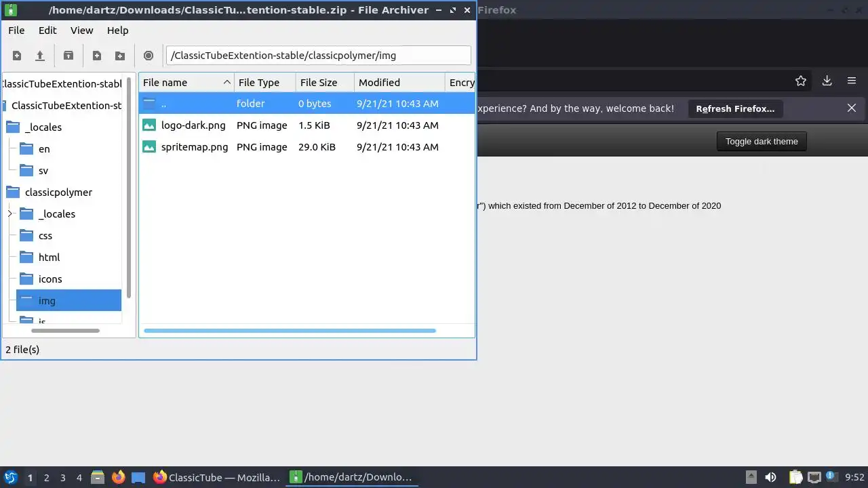The width and height of the screenshot is (868, 488).
Task: Switch to workspace 3
Action: pos(62,478)
